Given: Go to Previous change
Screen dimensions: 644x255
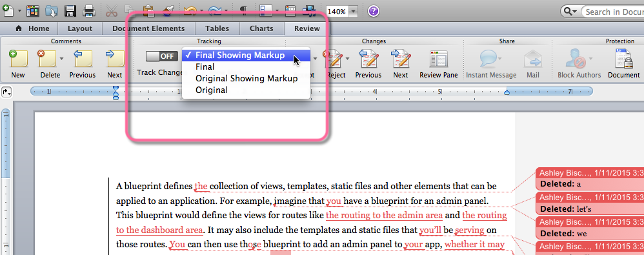Looking at the screenshot, I should [x=368, y=64].
